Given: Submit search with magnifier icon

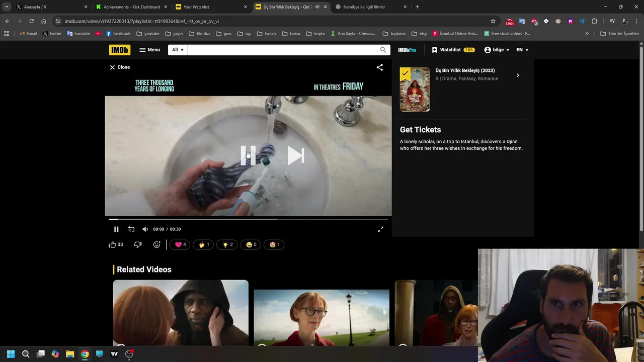Looking at the screenshot, I should [383, 50].
